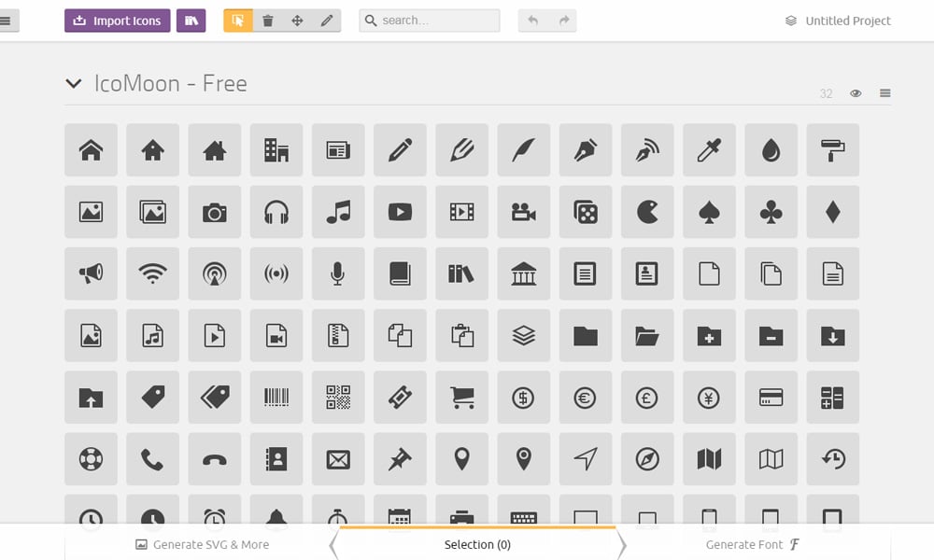Select the video camera icon
This screenshot has width=934, height=560.
coord(524,212)
